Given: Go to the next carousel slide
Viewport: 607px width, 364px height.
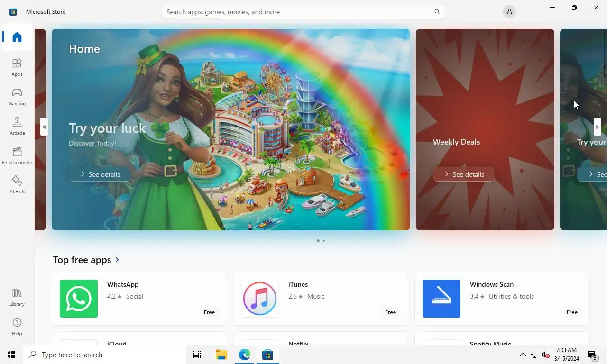Looking at the screenshot, I should pyautogui.click(x=598, y=127).
